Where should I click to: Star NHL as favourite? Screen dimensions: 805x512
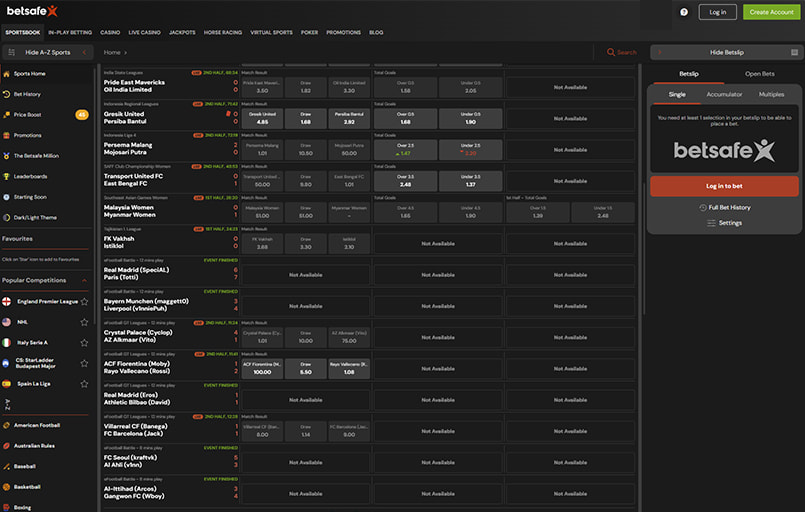84,322
